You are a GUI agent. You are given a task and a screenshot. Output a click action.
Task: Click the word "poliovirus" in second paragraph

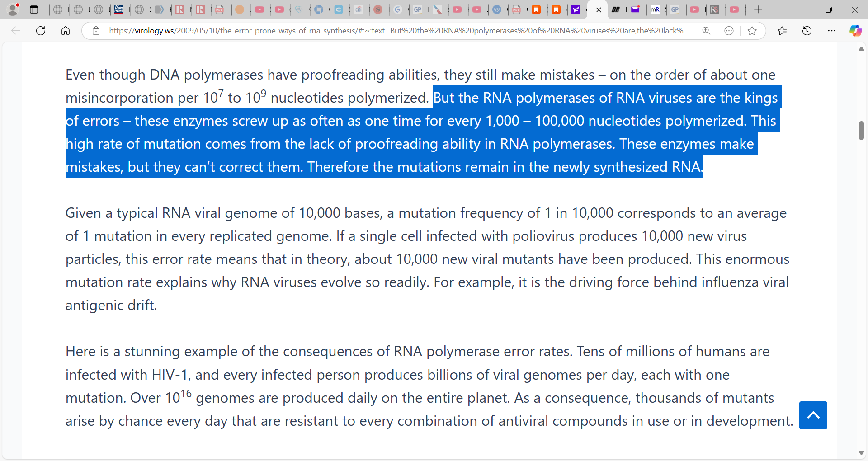point(543,236)
